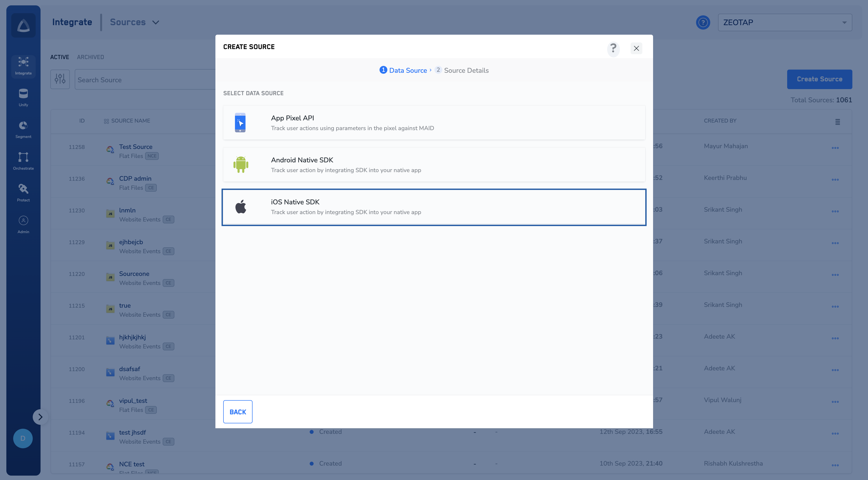
Task: Click the Create Source button
Action: (819, 79)
